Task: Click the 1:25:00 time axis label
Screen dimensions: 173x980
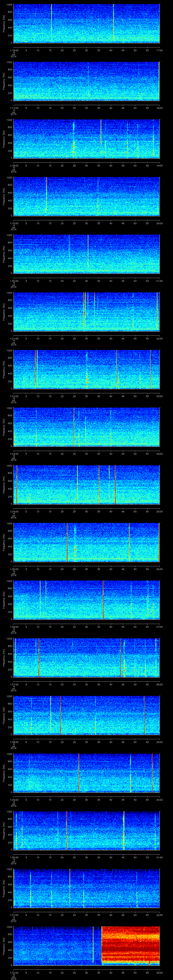Action: pyautogui.click(x=14, y=569)
